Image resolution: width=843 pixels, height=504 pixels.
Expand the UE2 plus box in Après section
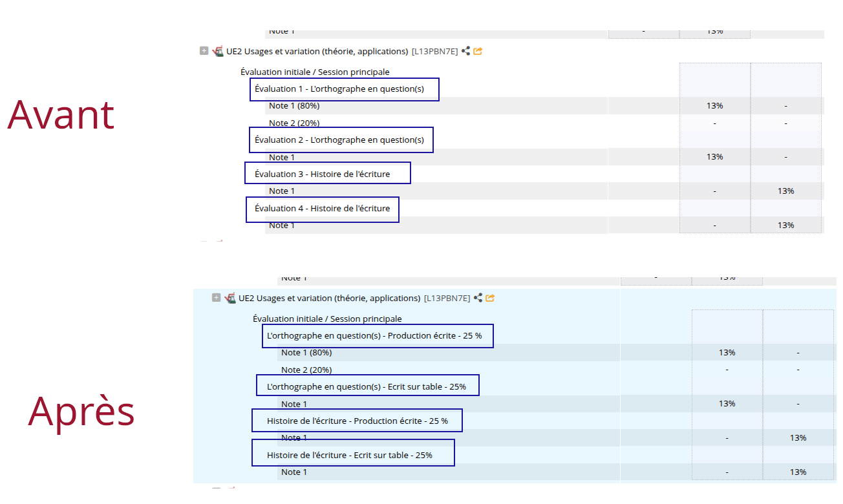[x=216, y=298]
